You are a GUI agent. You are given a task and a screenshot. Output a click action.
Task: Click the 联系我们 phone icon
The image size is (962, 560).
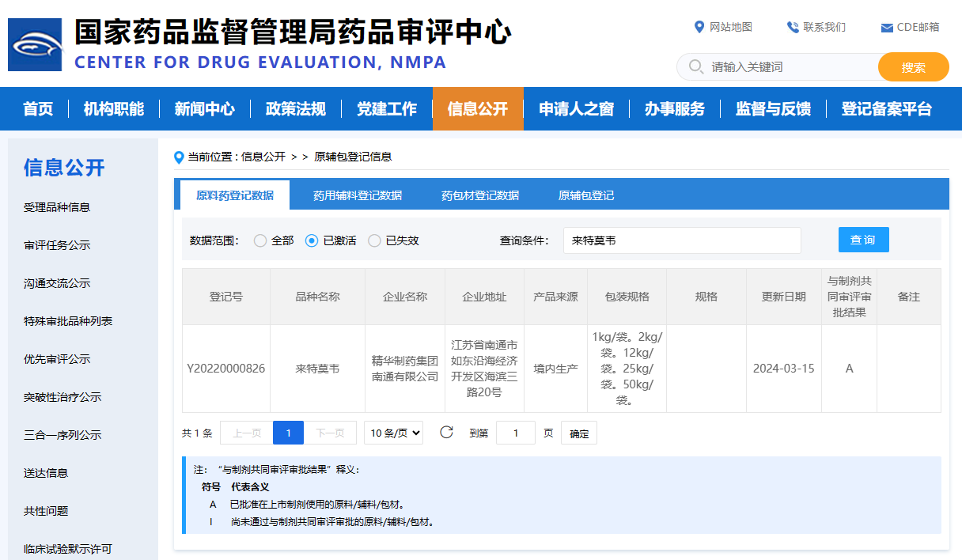click(x=791, y=26)
